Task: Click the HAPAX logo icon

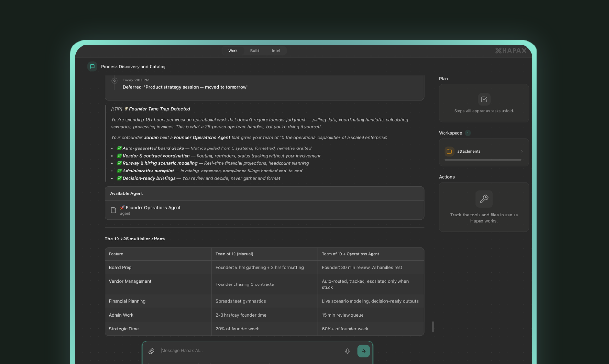Action: [x=497, y=50]
